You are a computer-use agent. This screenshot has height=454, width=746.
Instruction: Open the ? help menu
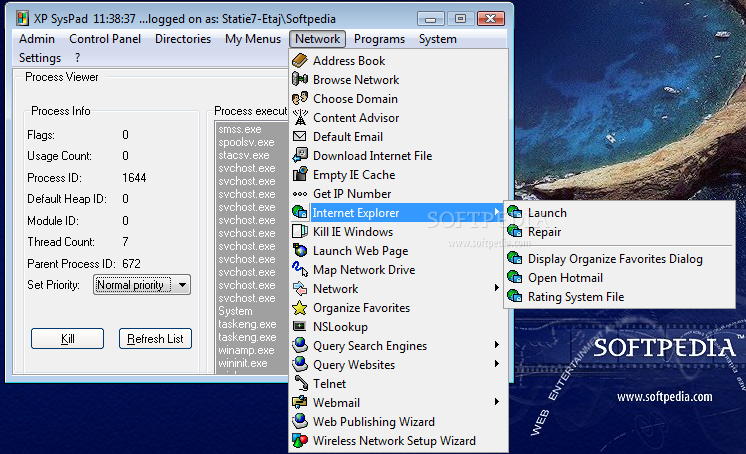point(78,58)
